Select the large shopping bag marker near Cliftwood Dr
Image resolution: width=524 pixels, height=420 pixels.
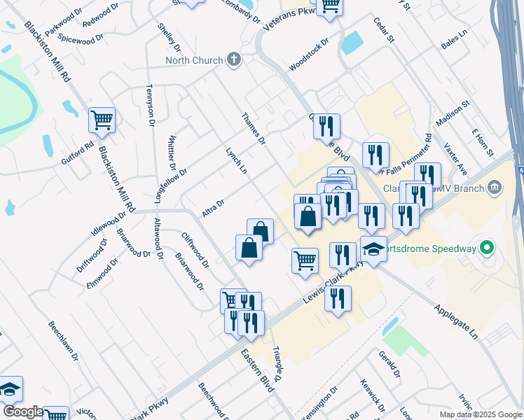click(x=249, y=248)
